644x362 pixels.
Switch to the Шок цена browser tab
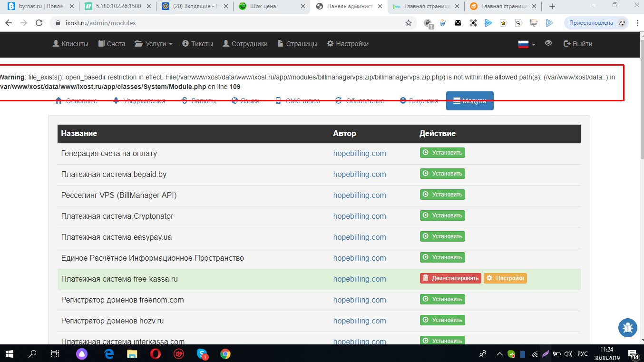point(271,6)
